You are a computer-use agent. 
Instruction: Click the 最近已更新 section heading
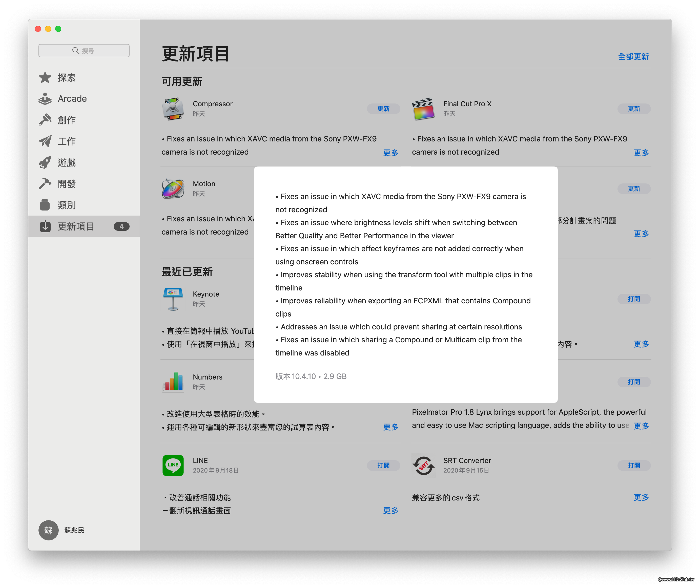pos(187,272)
